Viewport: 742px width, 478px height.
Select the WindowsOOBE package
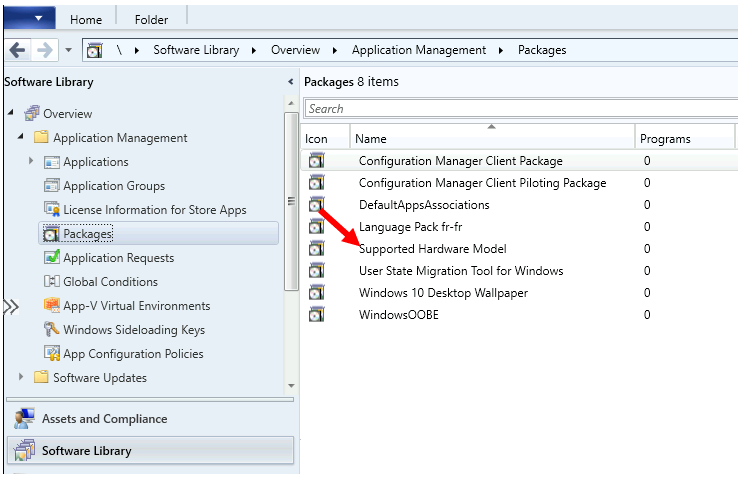(x=519, y=315)
